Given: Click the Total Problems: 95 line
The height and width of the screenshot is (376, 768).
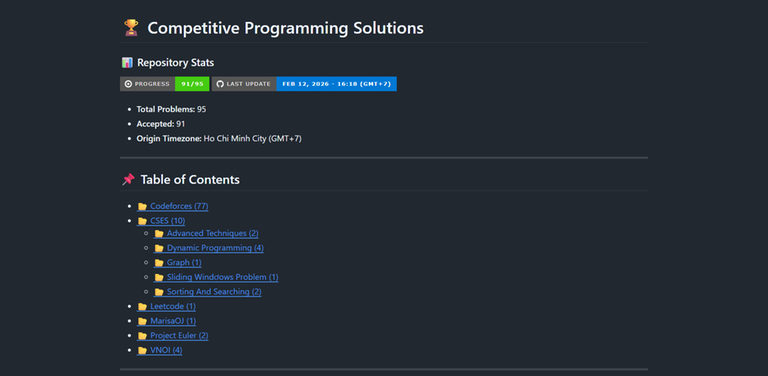Looking at the screenshot, I should click(x=171, y=109).
